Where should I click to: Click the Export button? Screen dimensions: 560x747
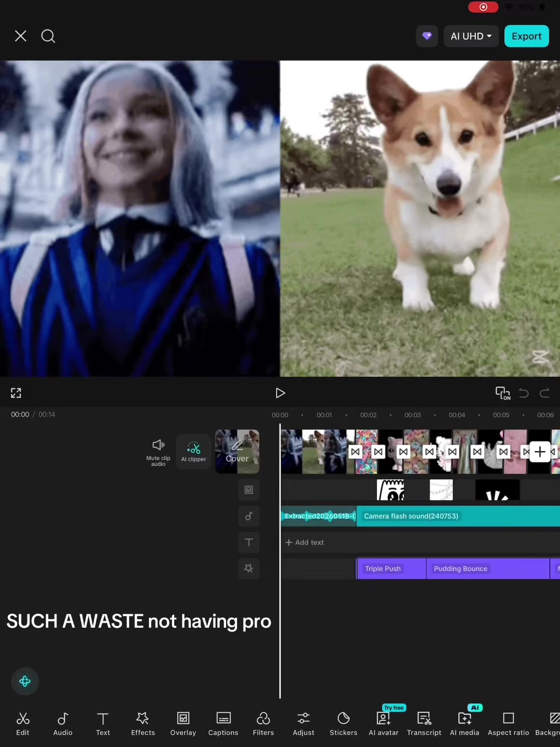pos(526,36)
